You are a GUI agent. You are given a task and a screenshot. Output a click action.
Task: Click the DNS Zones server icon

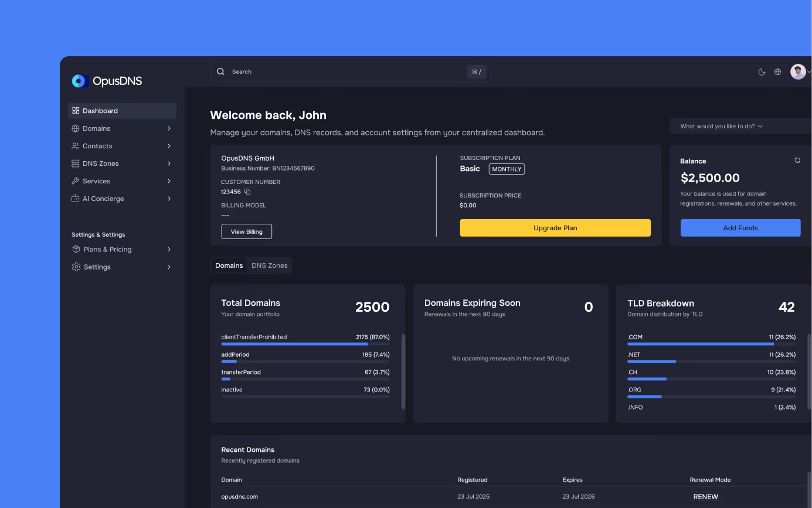75,163
